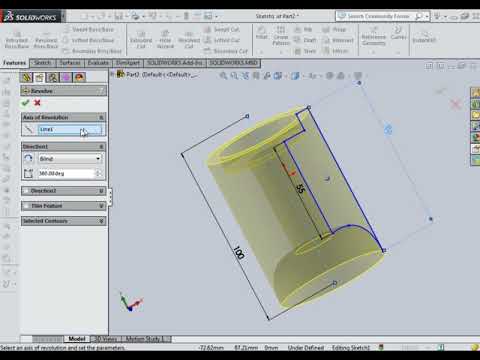Accept the Revolve with the green checkmark
The width and height of the screenshot is (480, 360).
25,103
